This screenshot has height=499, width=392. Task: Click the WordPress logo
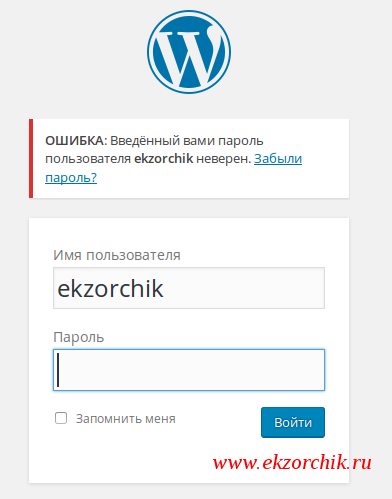click(189, 52)
